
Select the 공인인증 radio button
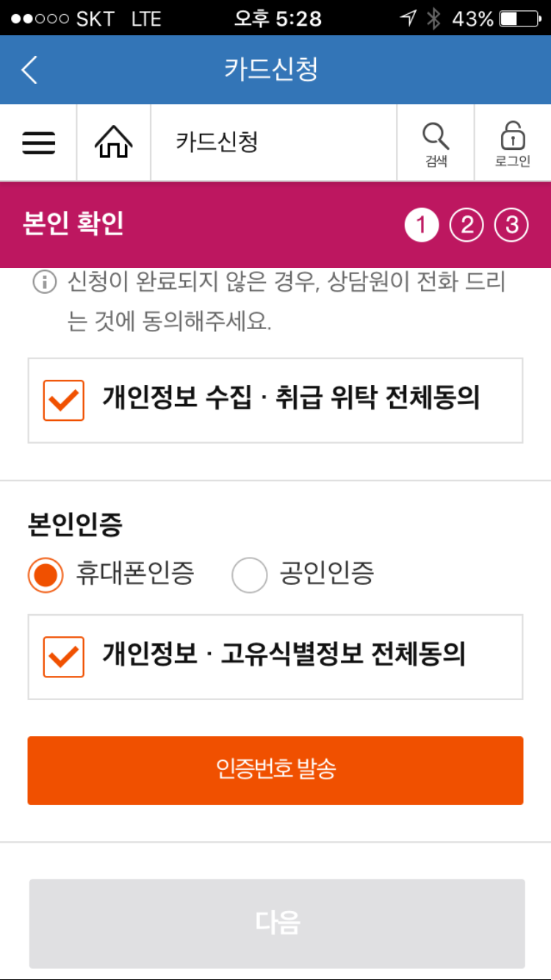[250, 574]
